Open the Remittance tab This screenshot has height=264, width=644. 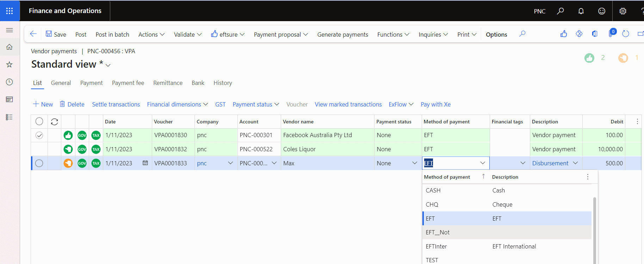(168, 83)
